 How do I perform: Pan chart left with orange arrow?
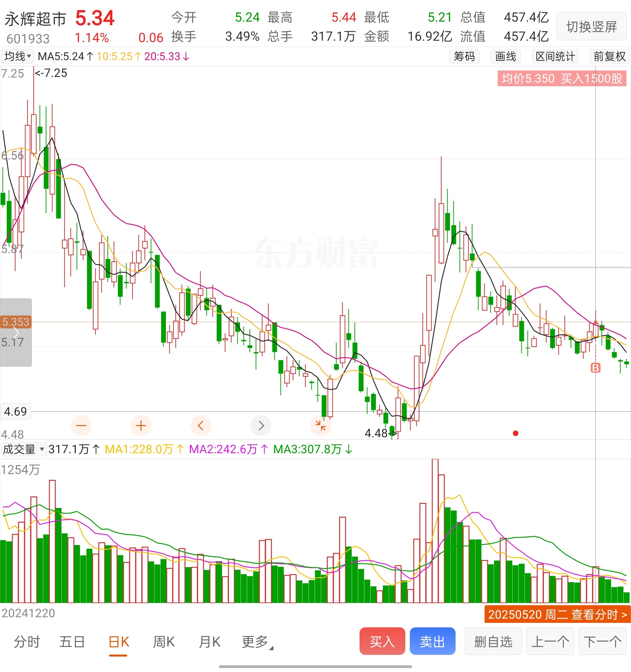point(201,425)
